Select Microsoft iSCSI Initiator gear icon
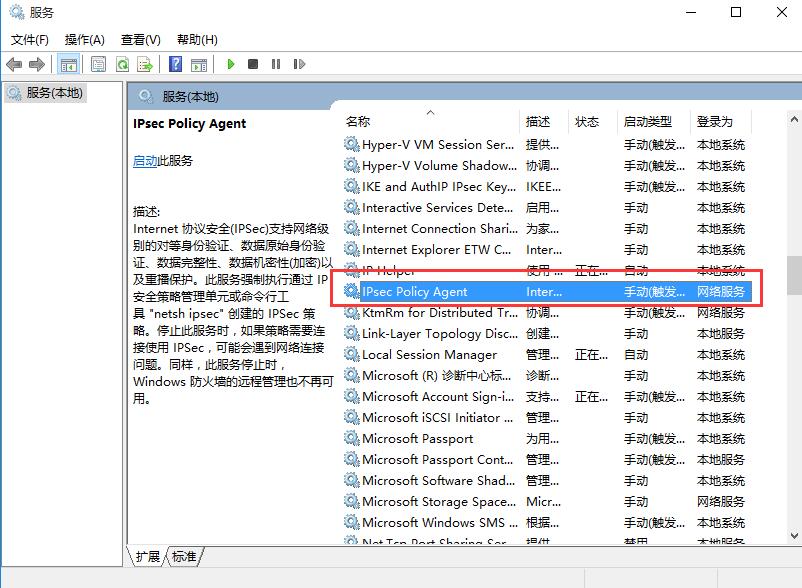Image resolution: width=802 pixels, height=588 pixels. click(352, 417)
